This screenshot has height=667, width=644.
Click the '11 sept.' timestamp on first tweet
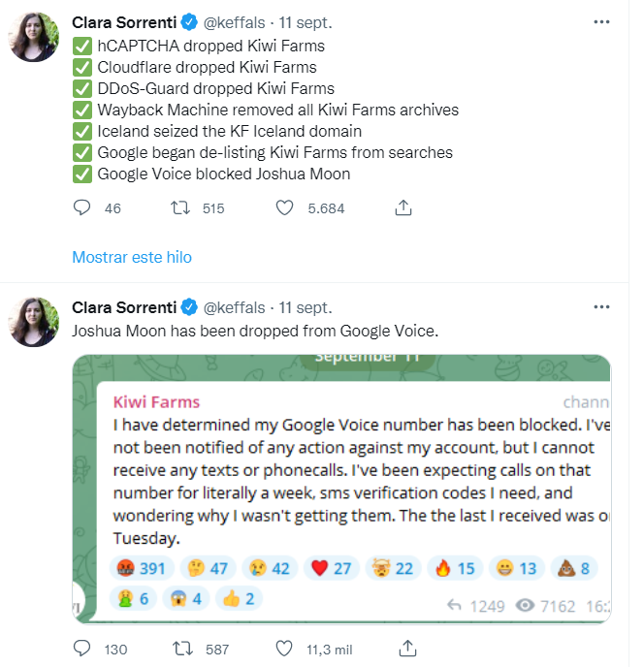(x=305, y=22)
